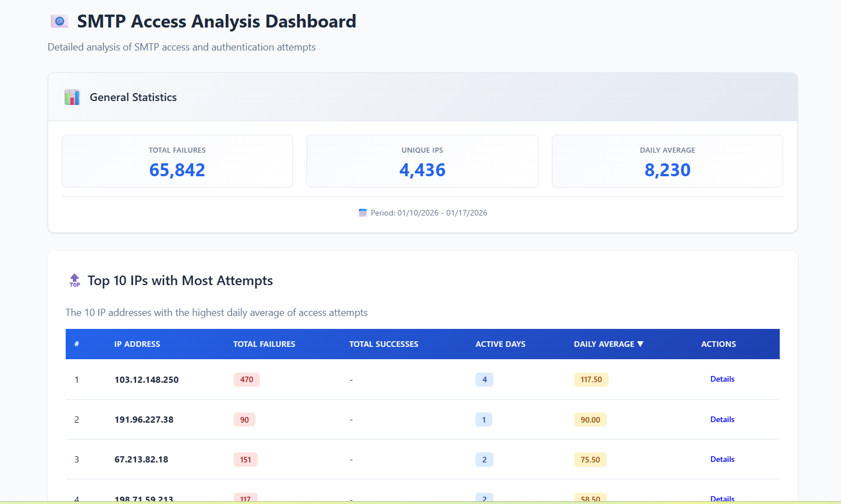Select the Daily Average 8,230 card
This screenshot has width=841, height=504.
[667, 161]
